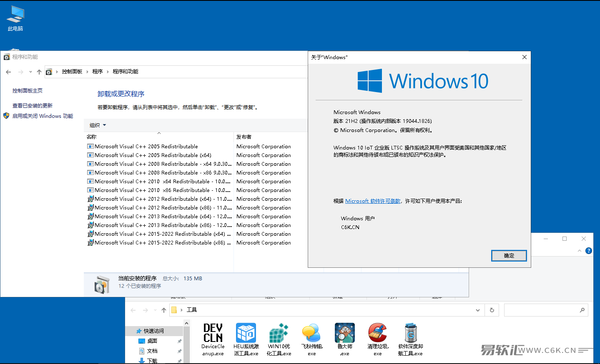The height and width of the screenshot is (364, 600).
Task: Select 桌面 in navigation pane
Action: pyautogui.click(x=152, y=341)
